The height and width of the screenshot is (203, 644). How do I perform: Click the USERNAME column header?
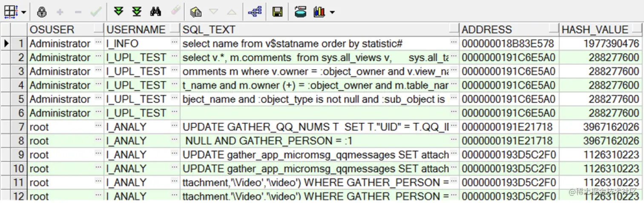[x=143, y=29]
